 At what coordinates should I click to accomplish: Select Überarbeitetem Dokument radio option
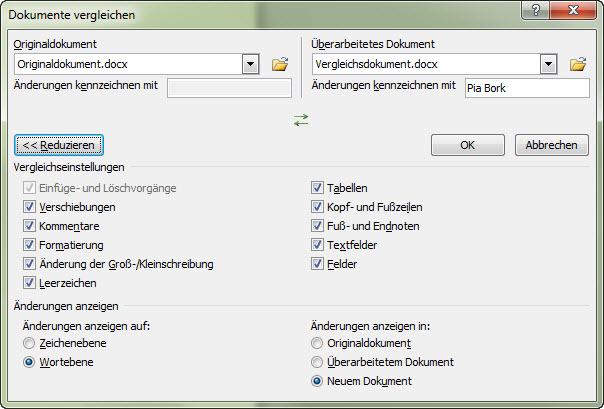pos(317,362)
